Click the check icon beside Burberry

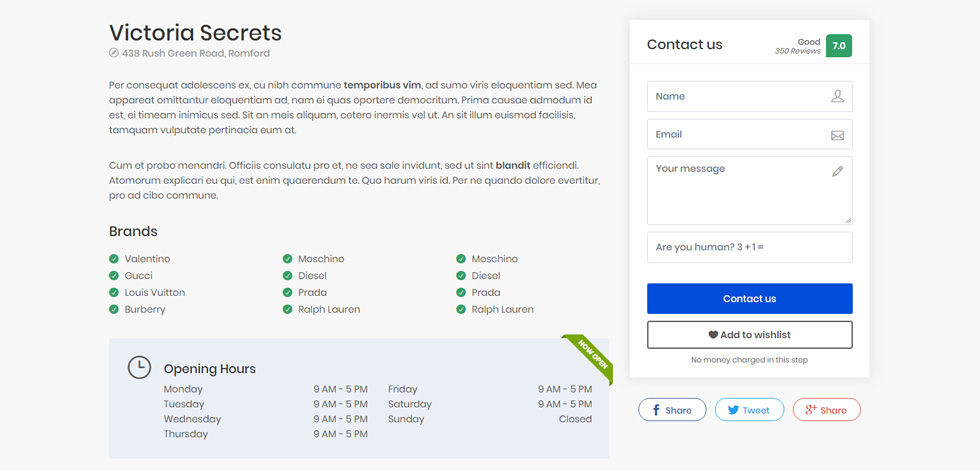114,309
